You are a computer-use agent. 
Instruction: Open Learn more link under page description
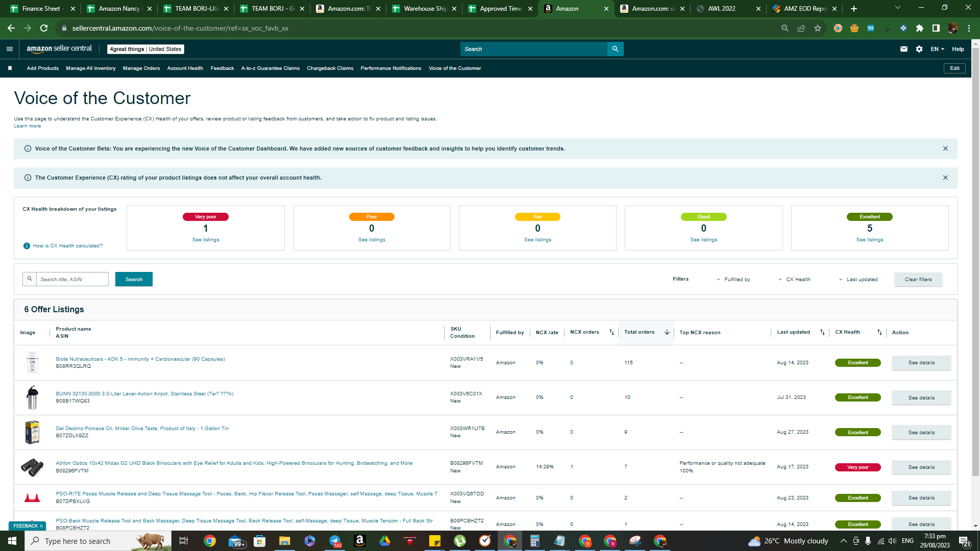click(28, 126)
